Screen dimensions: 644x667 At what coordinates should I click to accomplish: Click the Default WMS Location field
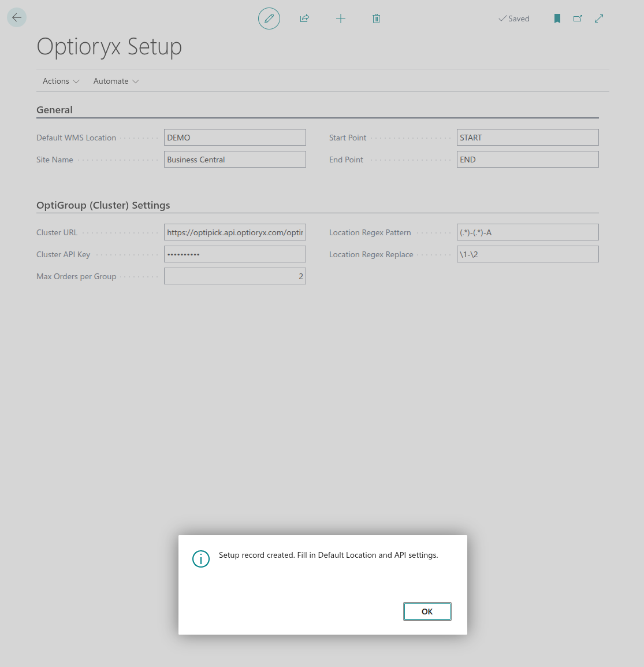coord(234,138)
